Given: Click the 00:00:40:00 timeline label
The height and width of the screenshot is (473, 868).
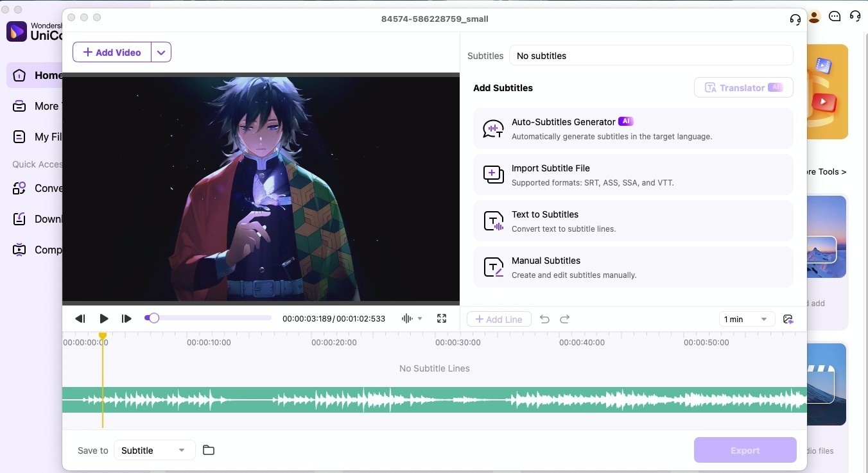Looking at the screenshot, I should coord(582,343).
